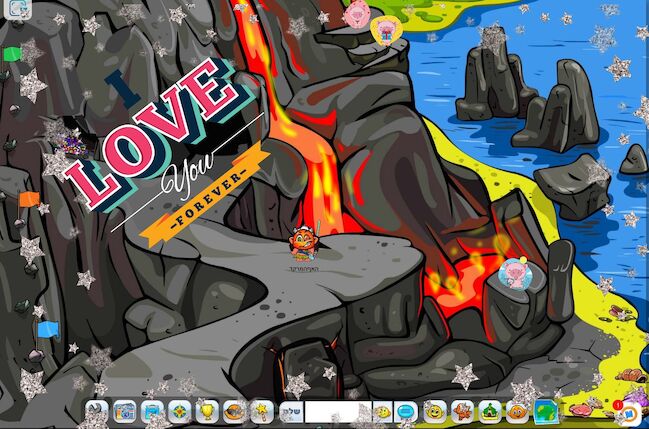
Task: Open the yellow smiley face icon
Action: [435, 412]
